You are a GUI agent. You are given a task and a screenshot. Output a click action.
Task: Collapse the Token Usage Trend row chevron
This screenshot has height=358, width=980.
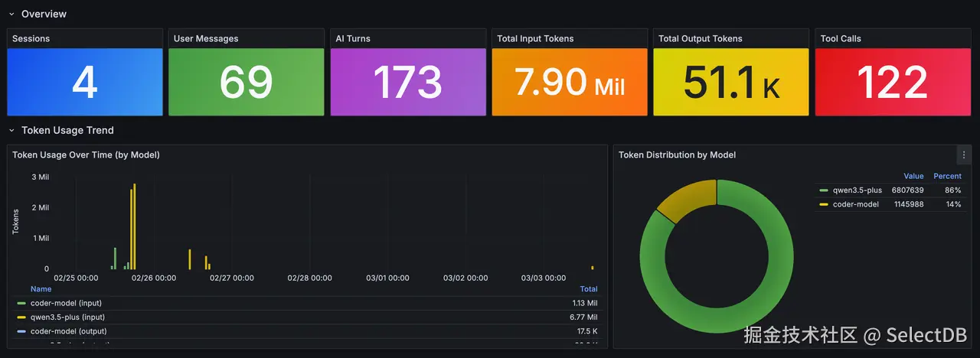click(x=11, y=131)
